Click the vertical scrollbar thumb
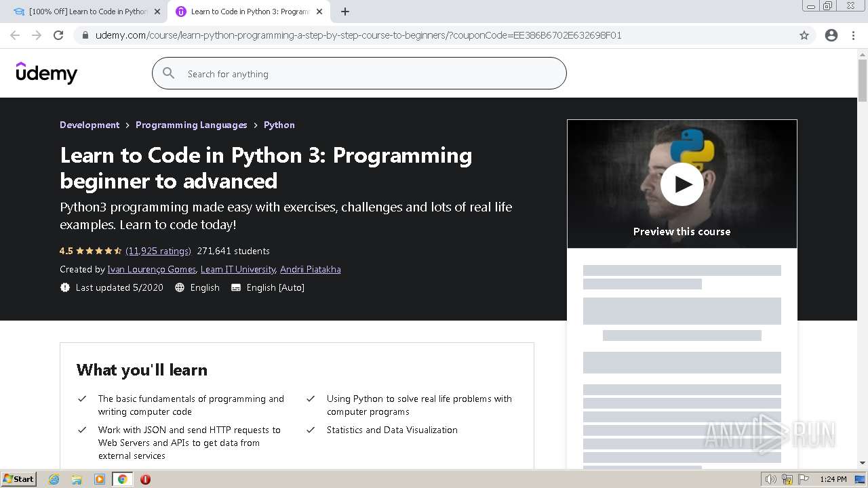 (x=863, y=80)
